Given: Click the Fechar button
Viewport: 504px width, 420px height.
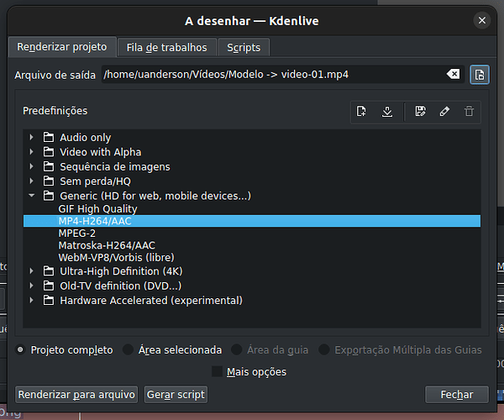Looking at the screenshot, I should [457, 394].
